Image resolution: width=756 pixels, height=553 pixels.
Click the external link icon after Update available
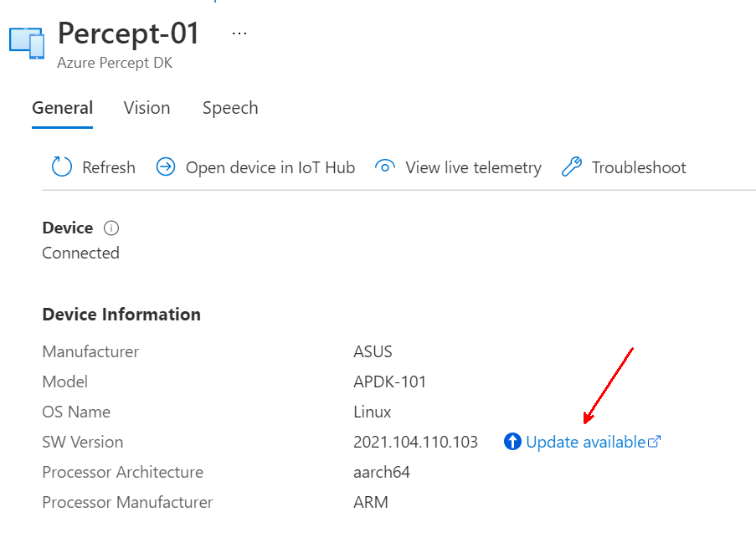tap(654, 441)
